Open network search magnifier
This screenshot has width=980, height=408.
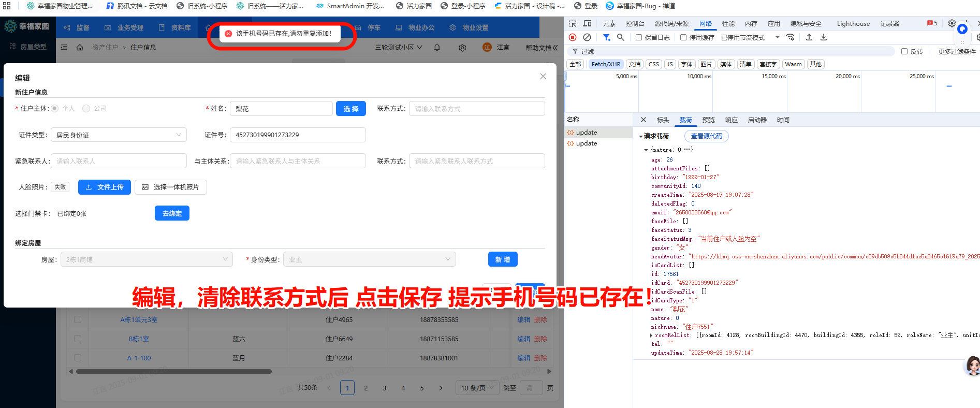pyautogui.click(x=620, y=37)
